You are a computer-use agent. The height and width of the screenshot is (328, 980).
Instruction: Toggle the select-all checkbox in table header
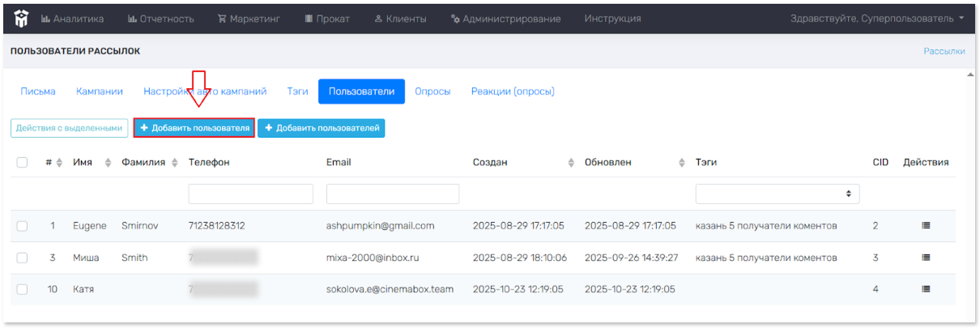coord(23,163)
